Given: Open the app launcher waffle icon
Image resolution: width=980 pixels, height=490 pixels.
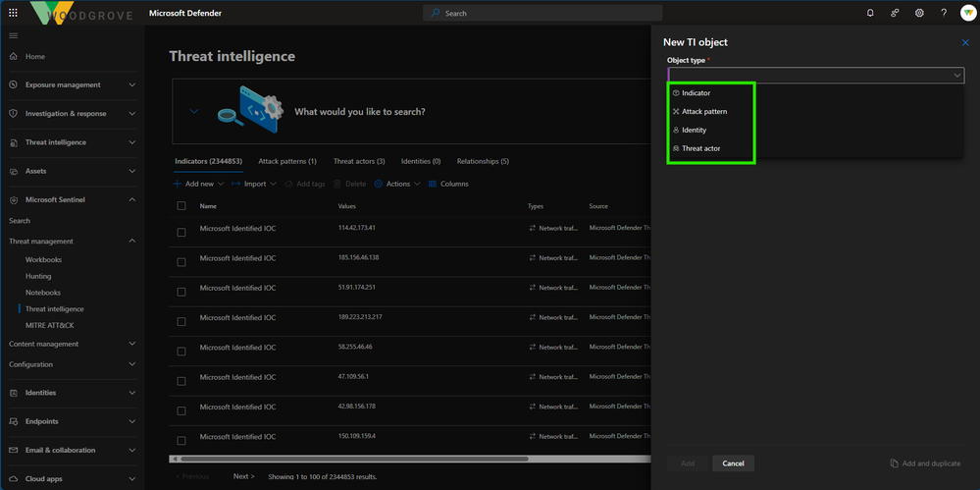Looking at the screenshot, I should 13,13.
